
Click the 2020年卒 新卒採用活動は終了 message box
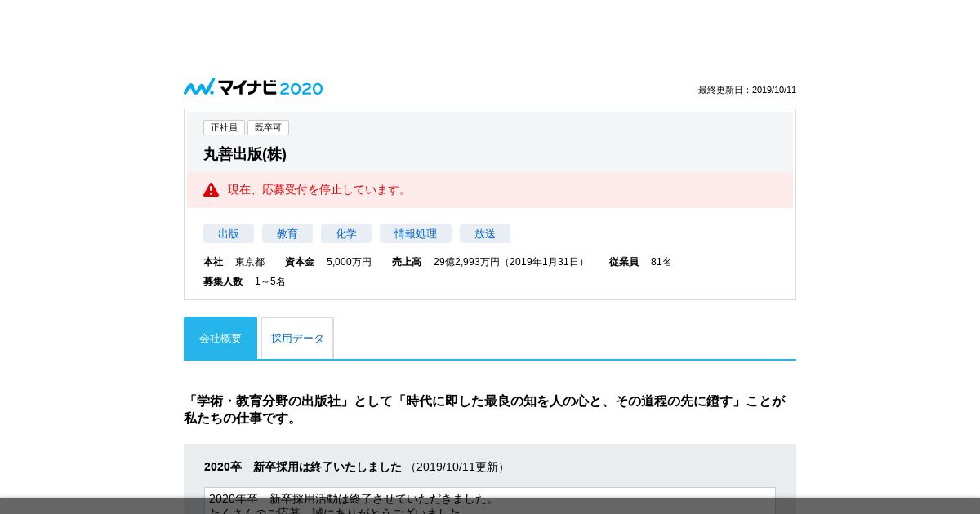[x=490, y=501]
